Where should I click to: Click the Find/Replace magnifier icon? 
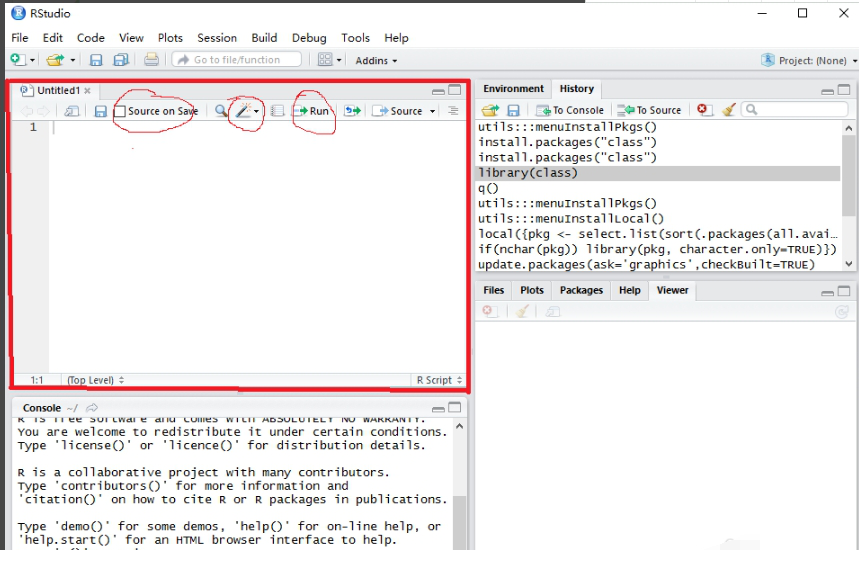(221, 111)
